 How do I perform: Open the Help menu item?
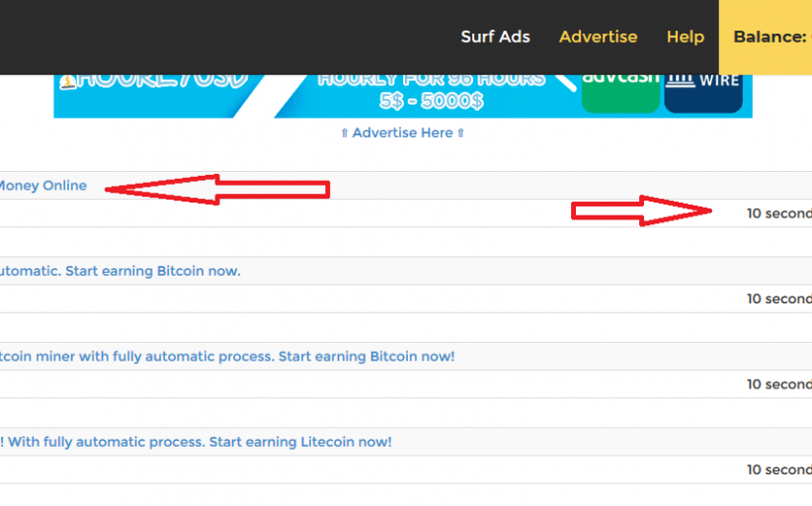(685, 37)
